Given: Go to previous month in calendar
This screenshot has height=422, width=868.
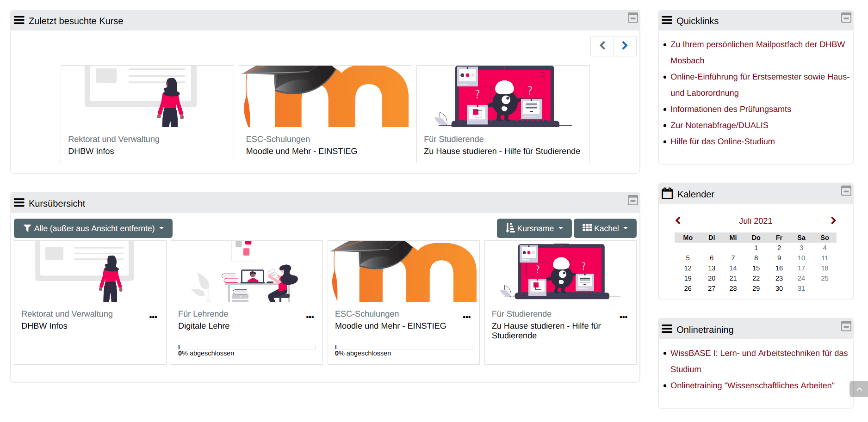Looking at the screenshot, I should (678, 220).
